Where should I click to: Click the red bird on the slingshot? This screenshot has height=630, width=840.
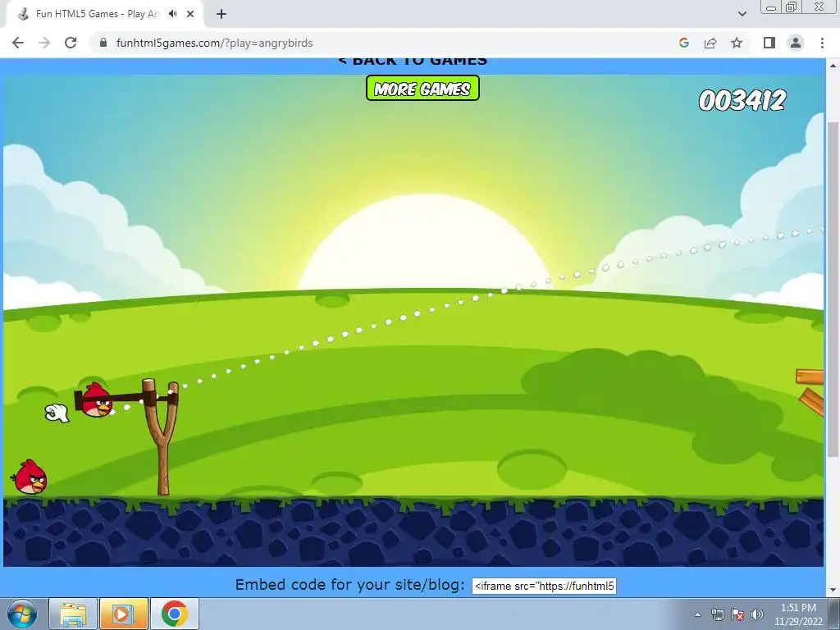tap(96, 400)
